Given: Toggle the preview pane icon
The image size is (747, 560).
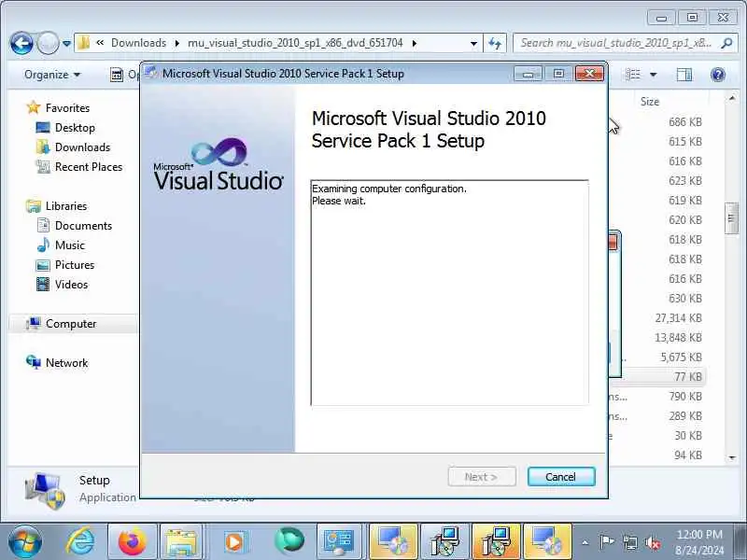Looking at the screenshot, I should point(684,75).
